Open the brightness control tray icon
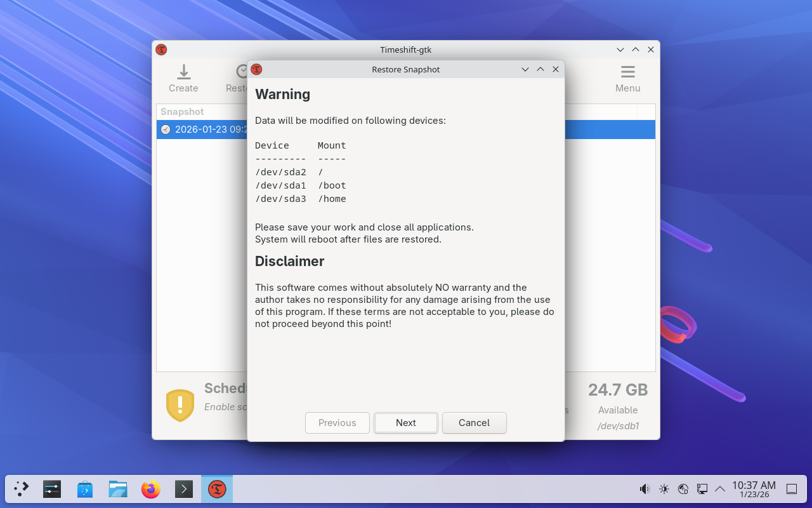The image size is (812, 508). pyautogui.click(x=664, y=489)
